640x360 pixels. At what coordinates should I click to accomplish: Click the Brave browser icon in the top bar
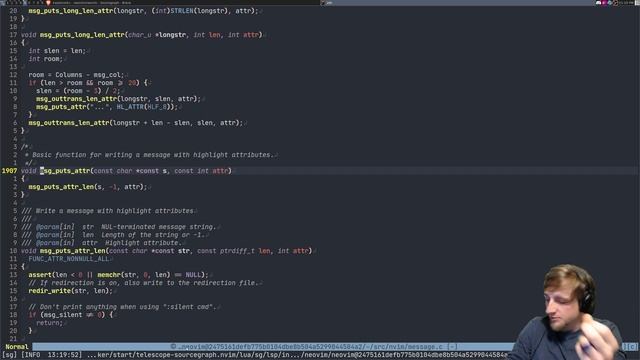pos(48,2)
